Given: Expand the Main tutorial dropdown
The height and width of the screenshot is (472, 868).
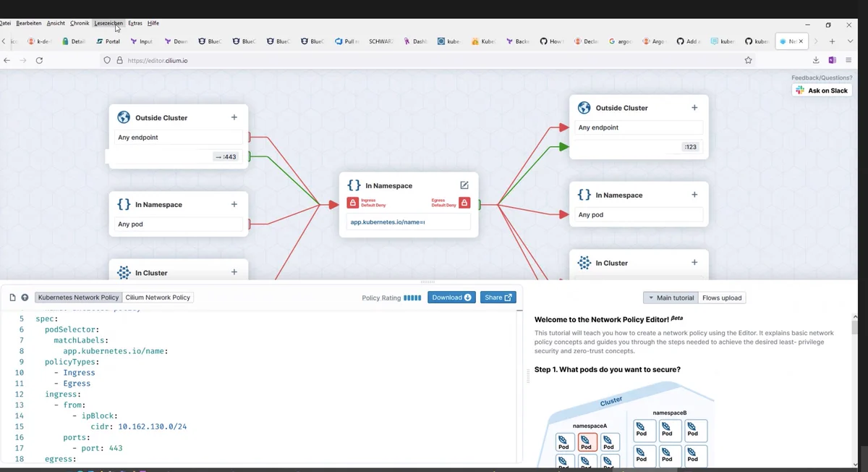Looking at the screenshot, I should [671, 298].
